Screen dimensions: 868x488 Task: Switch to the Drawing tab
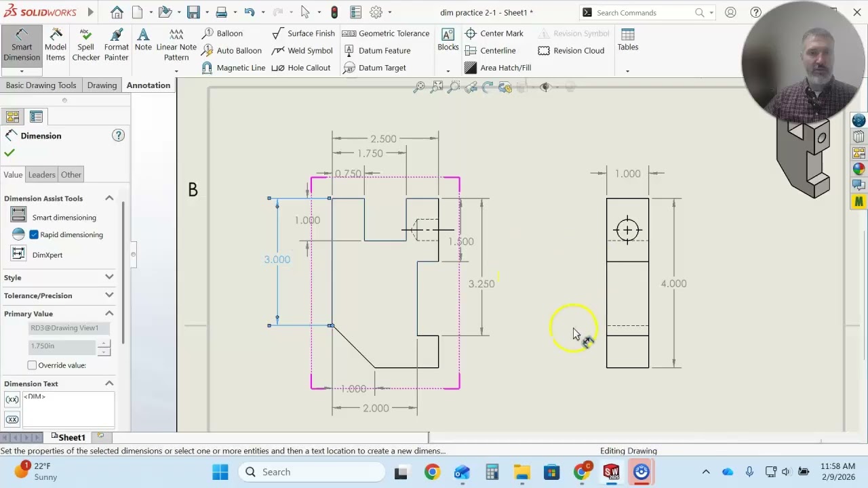[102, 85]
